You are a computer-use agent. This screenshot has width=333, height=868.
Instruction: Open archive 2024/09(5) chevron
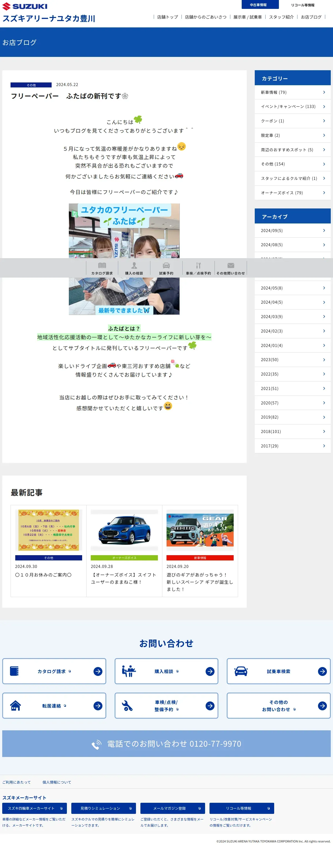click(x=324, y=230)
